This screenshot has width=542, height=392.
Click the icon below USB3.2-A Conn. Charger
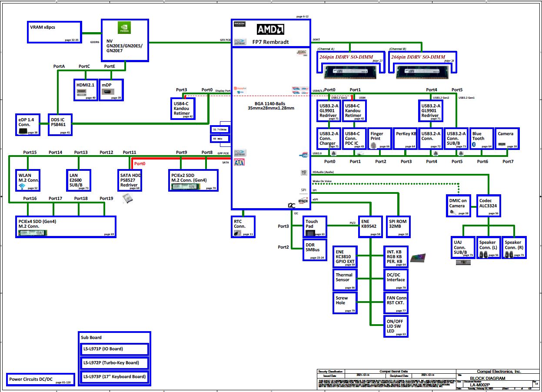334,153
